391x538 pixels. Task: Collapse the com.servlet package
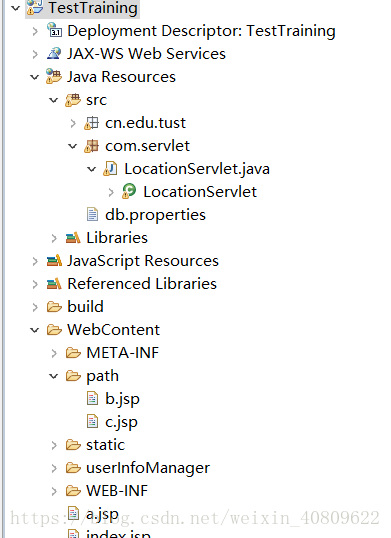click(72, 146)
